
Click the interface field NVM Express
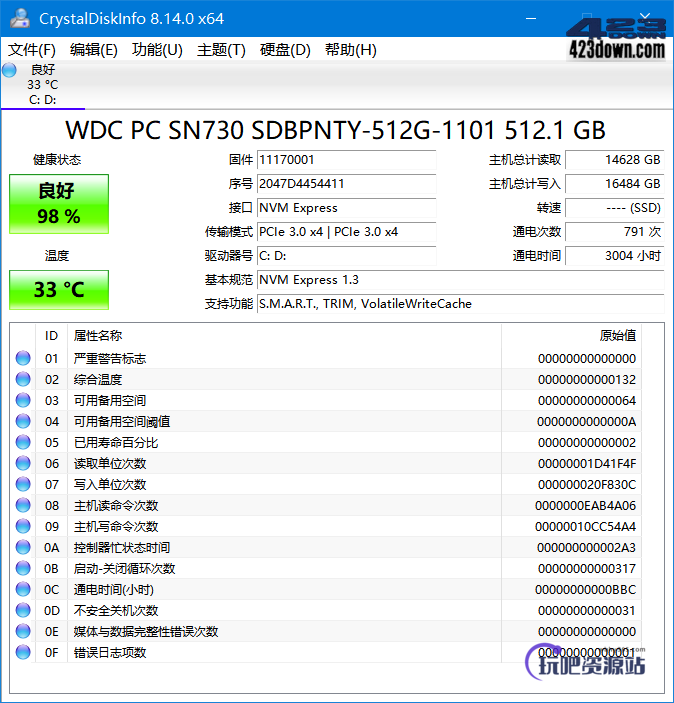(x=346, y=208)
